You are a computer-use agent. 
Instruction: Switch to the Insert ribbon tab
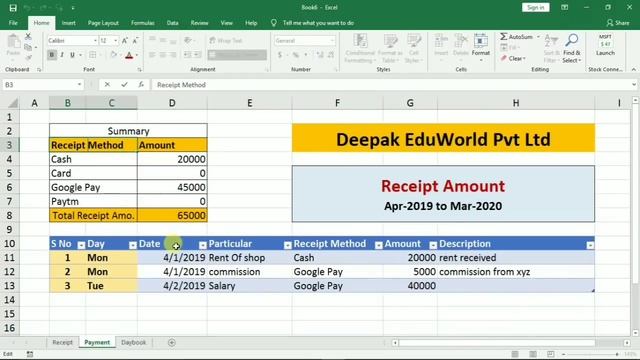(69, 23)
